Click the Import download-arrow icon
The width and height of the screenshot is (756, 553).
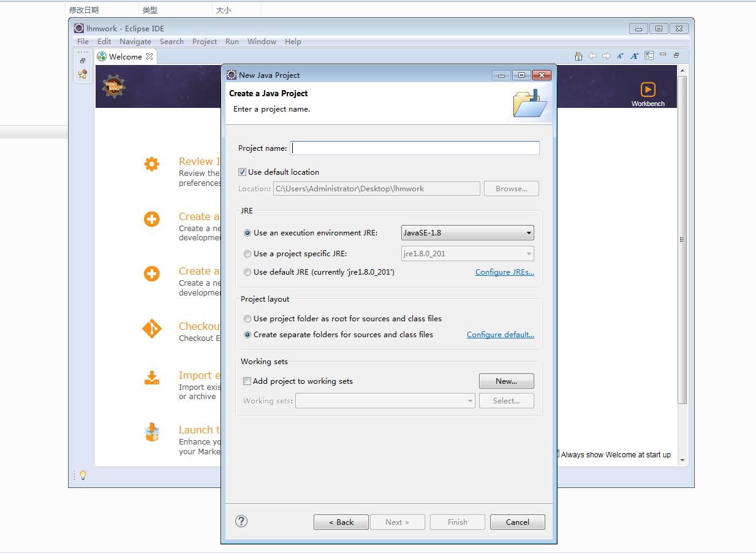pyautogui.click(x=151, y=378)
